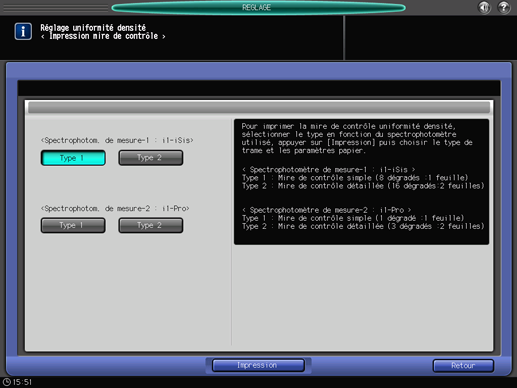The width and height of the screenshot is (517, 388).
Task: Click the REGLAGE title bar
Action: click(x=258, y=8)
